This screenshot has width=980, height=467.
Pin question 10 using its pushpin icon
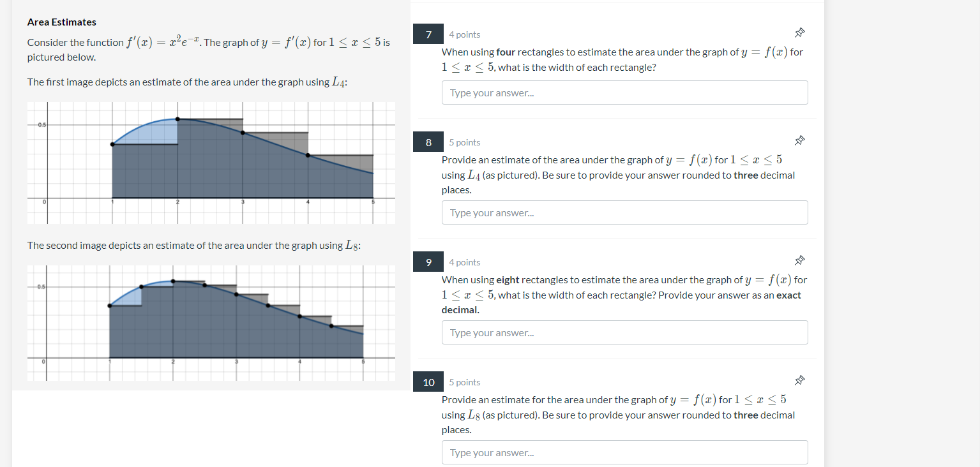pyautogui.click(x=800, y=380)
